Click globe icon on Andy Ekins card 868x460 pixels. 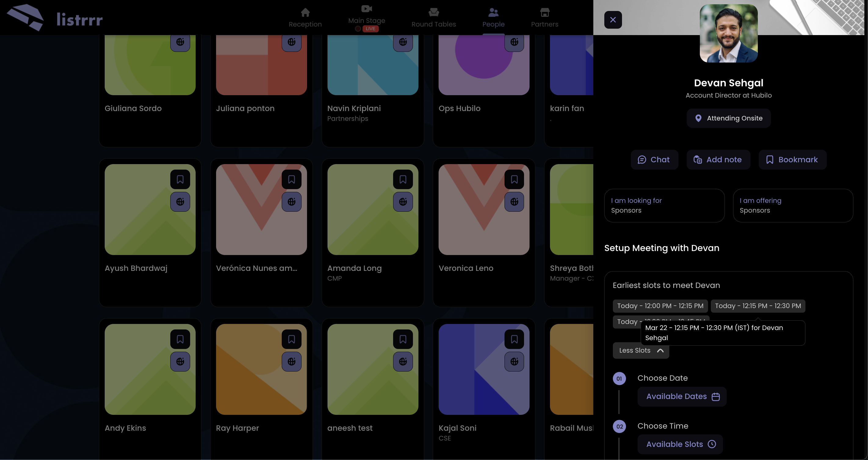coord(180,362)
